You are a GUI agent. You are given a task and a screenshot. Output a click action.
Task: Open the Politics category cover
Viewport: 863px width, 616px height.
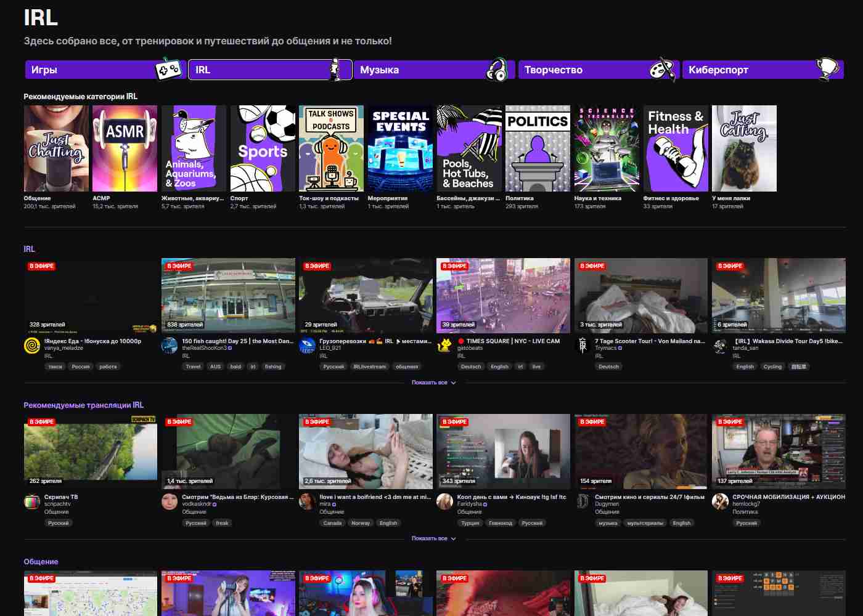538,148
